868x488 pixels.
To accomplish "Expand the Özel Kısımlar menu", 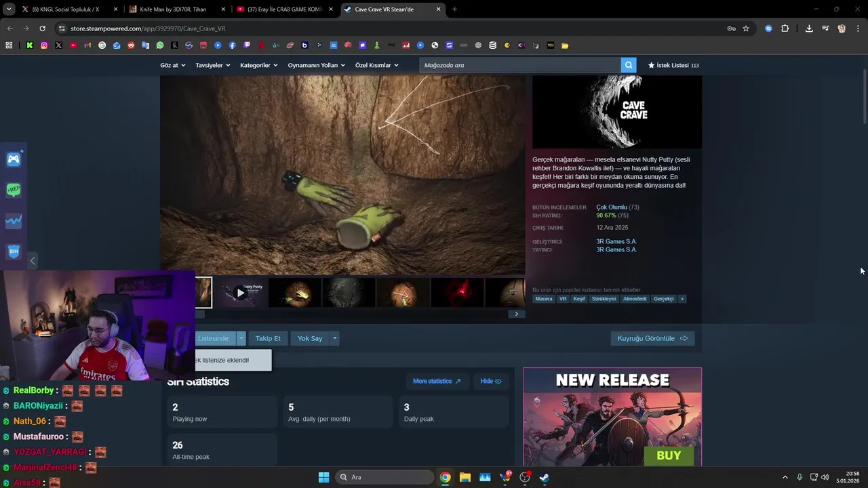I will point(377,65).
